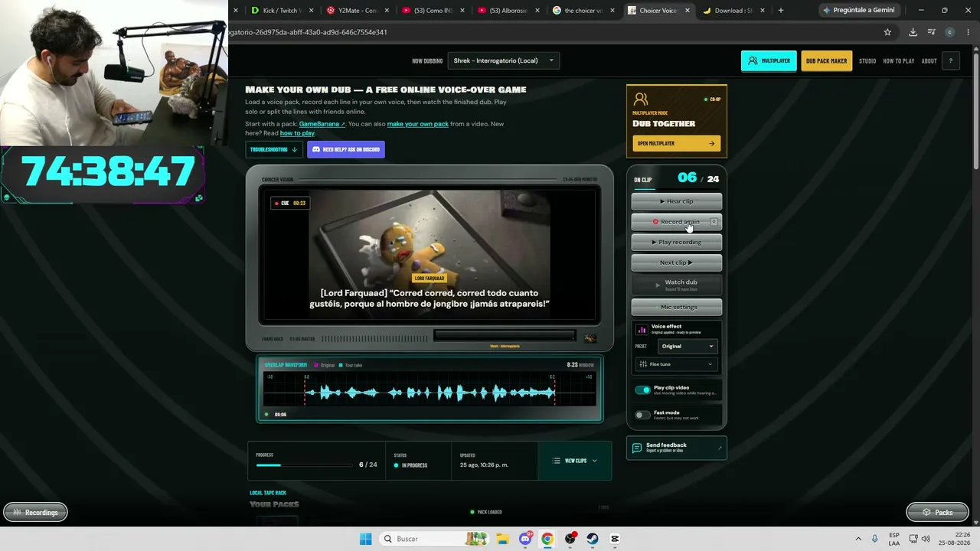Screen dimensions: 980x551
Task: Open Chrome downloads icon
Action: pyautogui.click(x=913, y=32)
